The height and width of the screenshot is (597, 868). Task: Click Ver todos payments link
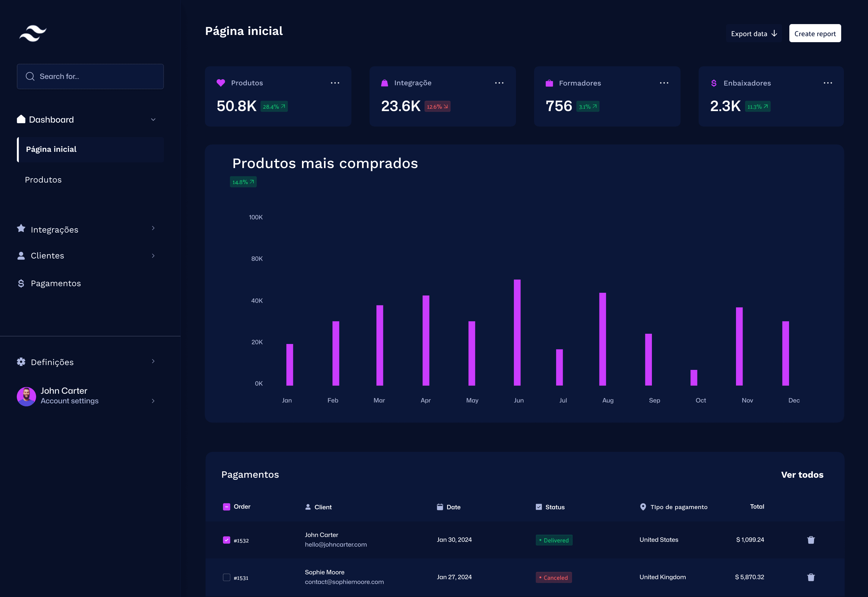pyautogui.click(x=802, y=475)
